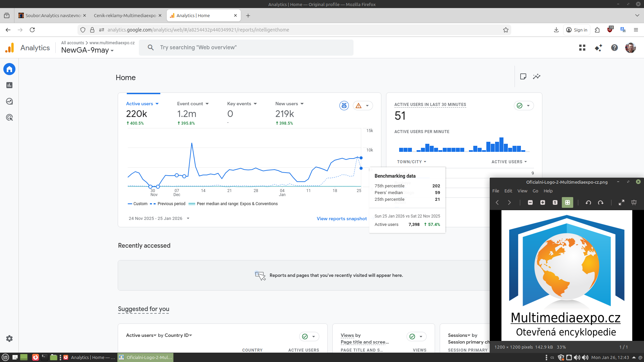Open the NewGA-9may property selector
Viewport: 644px width, 362px height.
[x=87, y=50]
